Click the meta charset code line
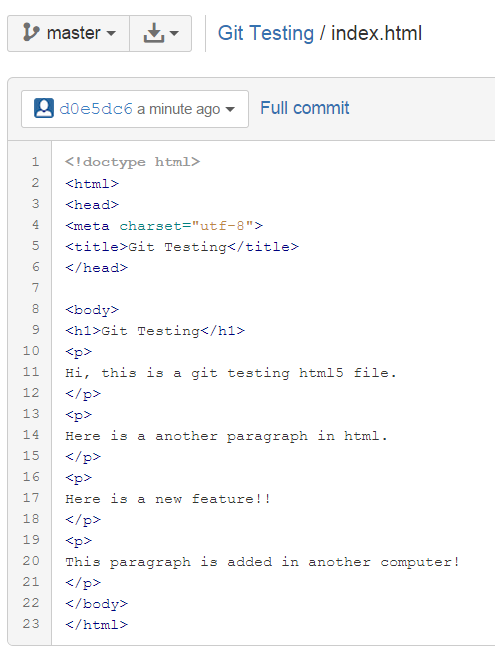 click(x=164, y=226)
